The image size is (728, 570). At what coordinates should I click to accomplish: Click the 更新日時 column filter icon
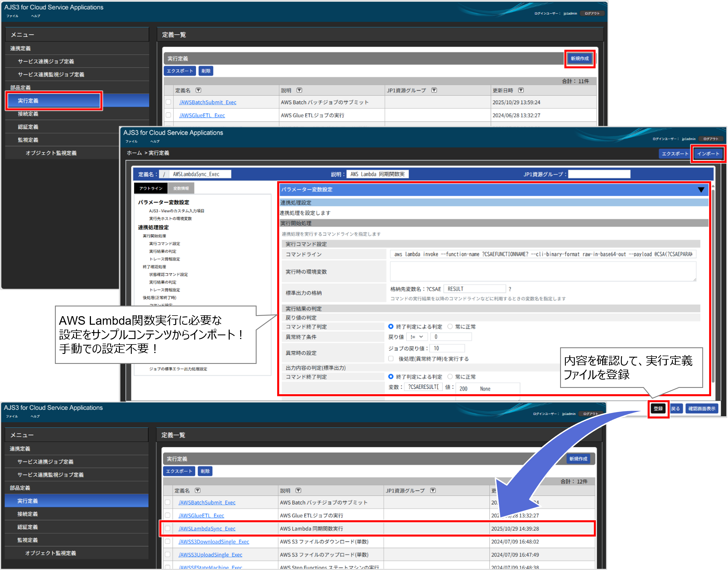[521, 90]
